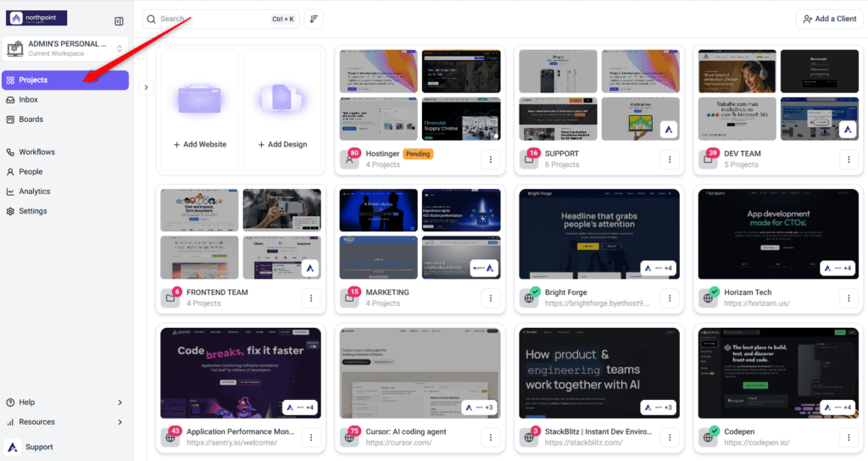This screenshot has width=868, height=461.
Task: Open StackBlitz site thumbnail
Action: [x=599, y=373]
